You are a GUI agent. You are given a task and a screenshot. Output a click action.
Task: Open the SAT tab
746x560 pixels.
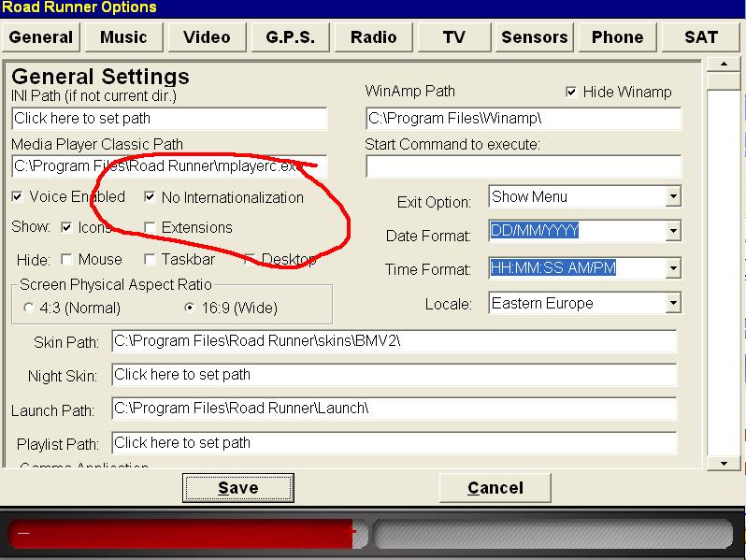coord(701,37)
